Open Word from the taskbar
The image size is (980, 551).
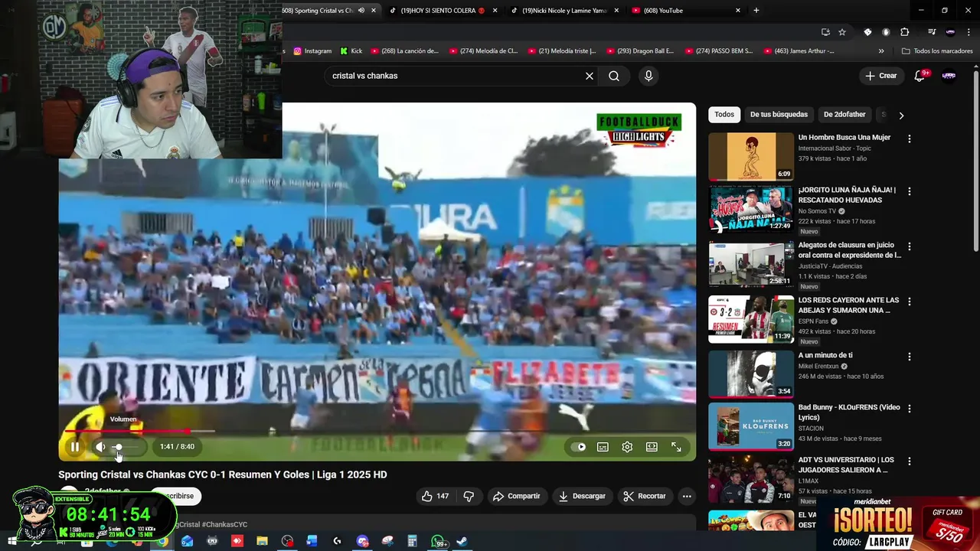point(312,541)
